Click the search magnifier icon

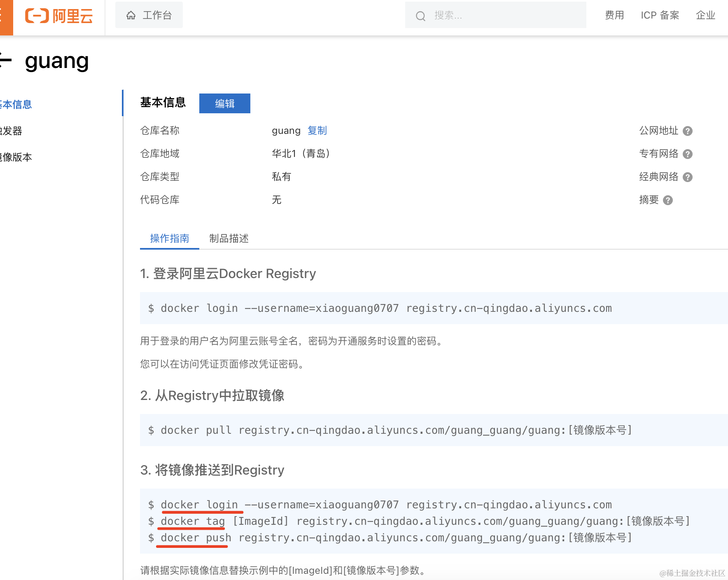(x=420, y=16)
